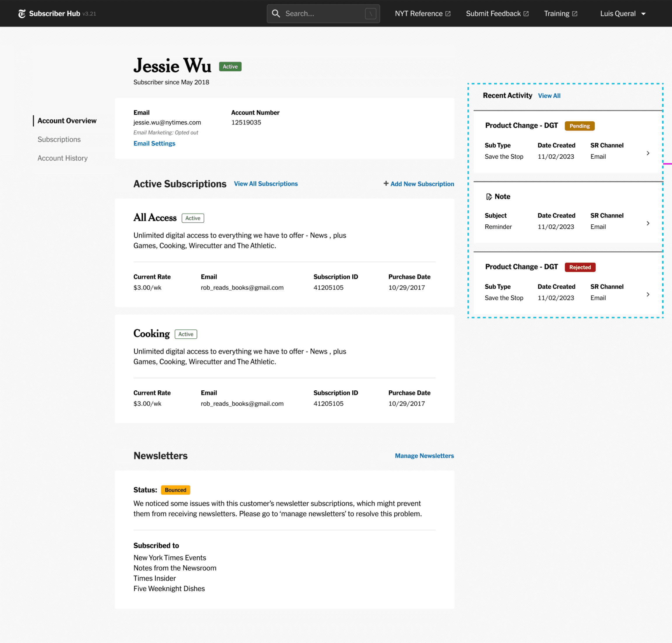This screenshot has height=643, width=672.
Task: Click external-link icon beside Submit Feedback
Action: pos(526,14)
